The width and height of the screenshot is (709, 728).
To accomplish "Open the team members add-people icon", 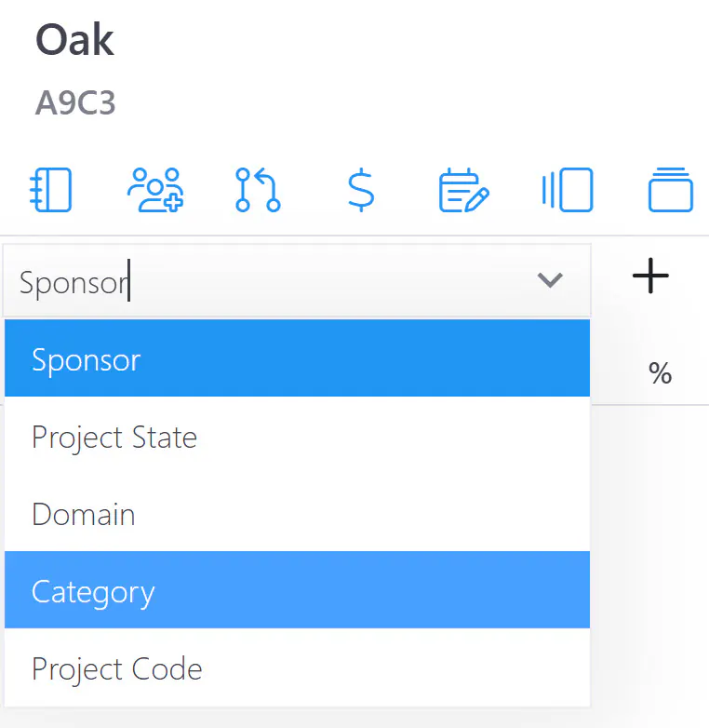I will coord(155,190).
